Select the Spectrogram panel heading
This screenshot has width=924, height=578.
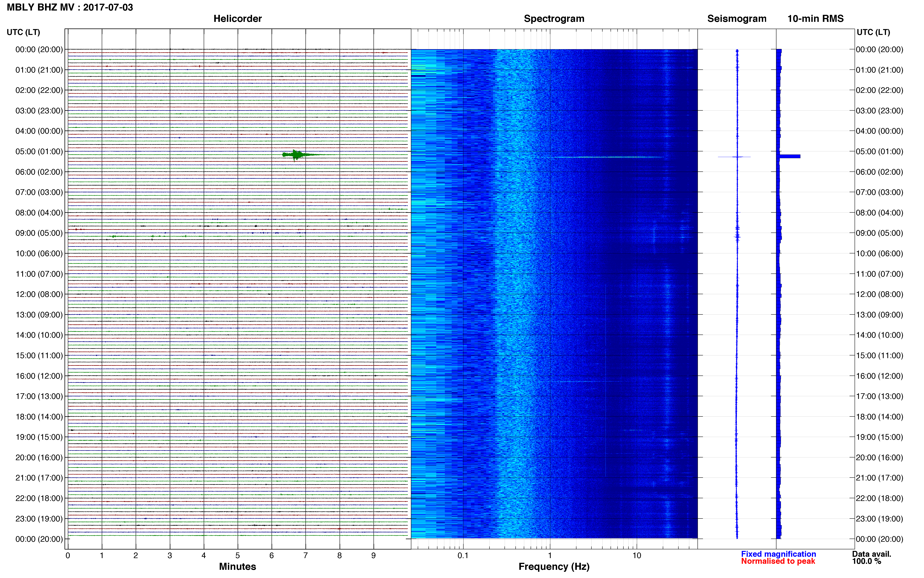pos(554,19)
